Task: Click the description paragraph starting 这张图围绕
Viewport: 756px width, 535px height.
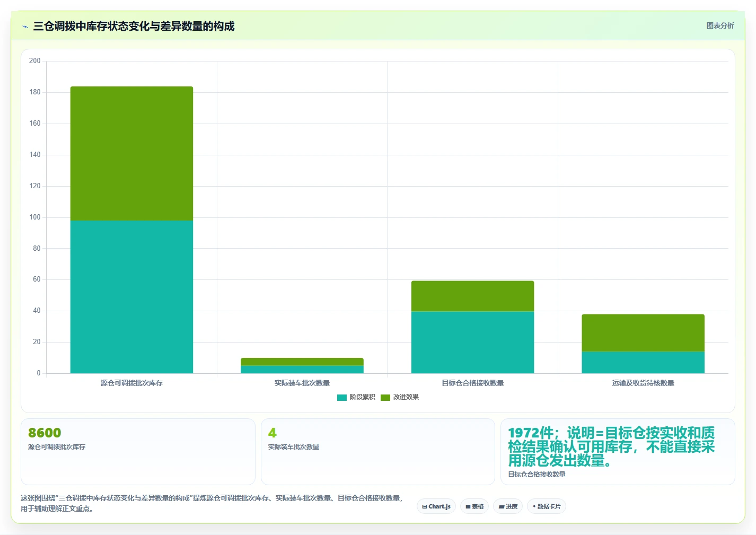Action: 212,503
